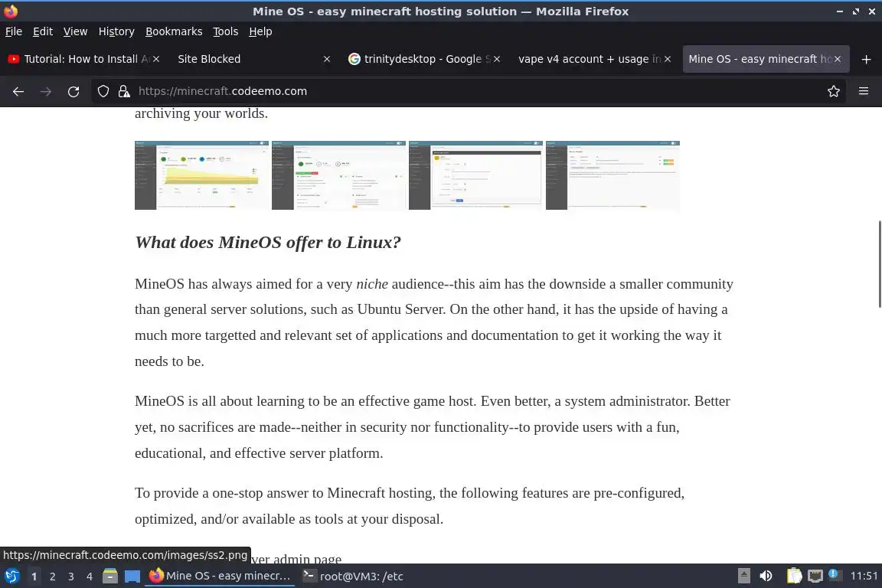The image size is (882, 588).
Task: Open the File menu
Action: coord(14,31)
